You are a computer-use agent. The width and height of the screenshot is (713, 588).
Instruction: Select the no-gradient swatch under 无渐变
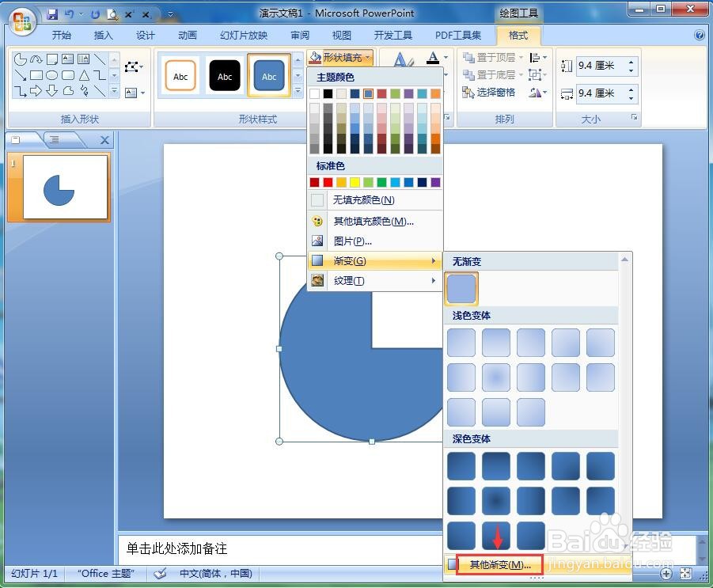tap(461, 288)
